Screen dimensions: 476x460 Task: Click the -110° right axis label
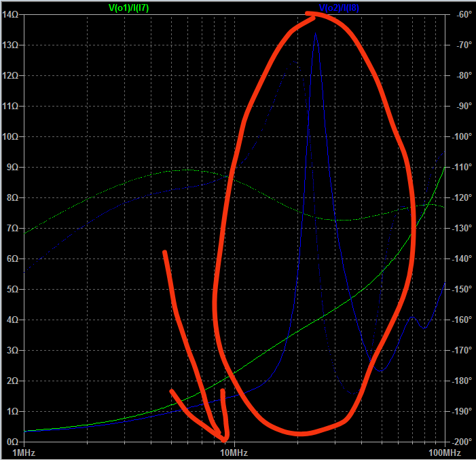pyautogui.click(x=462, y=168)
